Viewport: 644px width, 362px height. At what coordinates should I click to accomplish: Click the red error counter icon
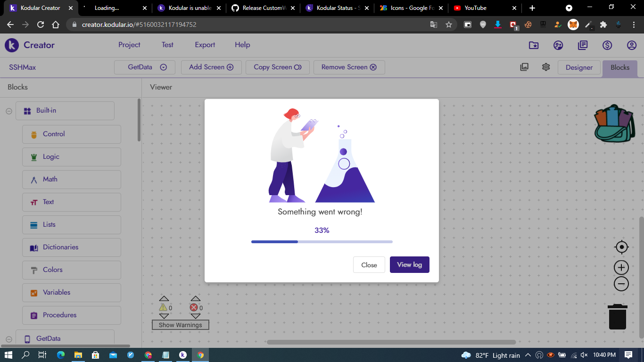pos(194,307)
